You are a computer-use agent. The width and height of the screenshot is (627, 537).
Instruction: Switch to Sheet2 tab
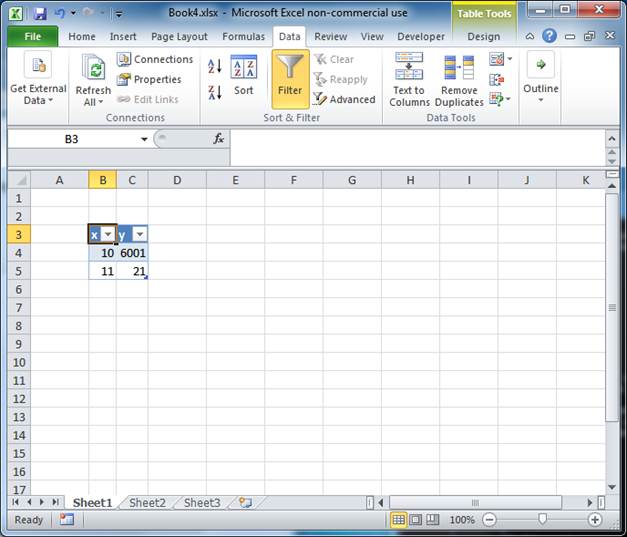[x=147, y=503]
